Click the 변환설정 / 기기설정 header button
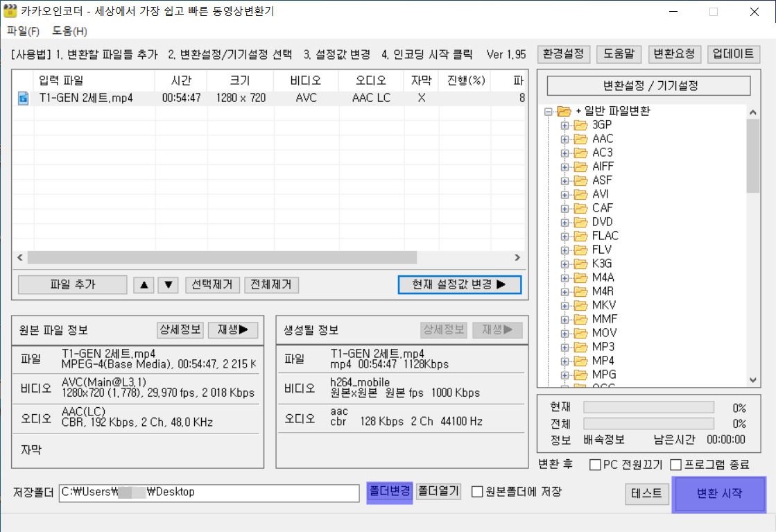The image size is (776, 532). [649, 85]
